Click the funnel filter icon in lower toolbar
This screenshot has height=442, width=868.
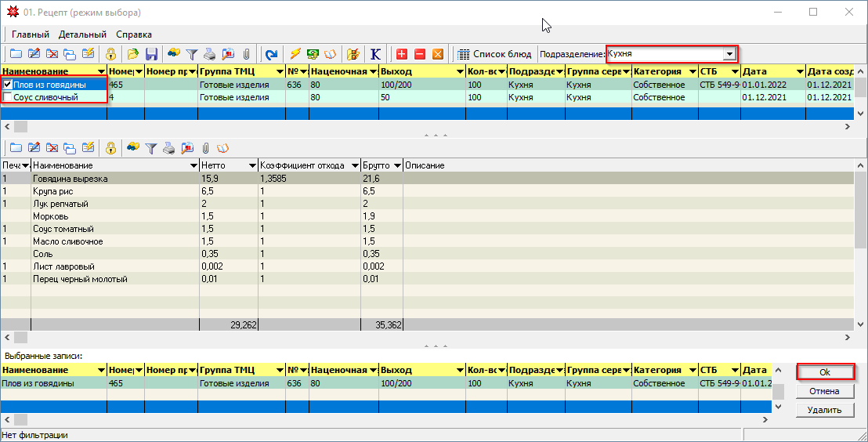coord(151,147)
